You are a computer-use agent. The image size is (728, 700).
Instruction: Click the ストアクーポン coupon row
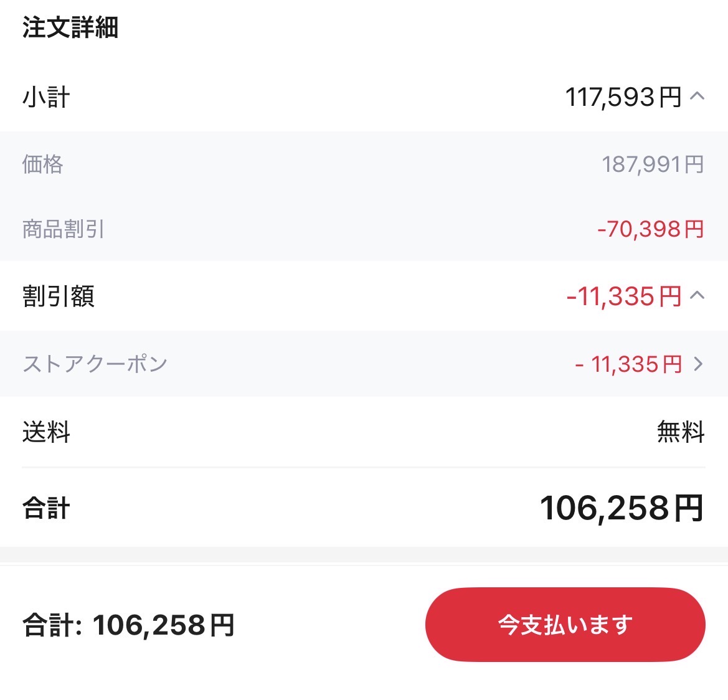95,364
